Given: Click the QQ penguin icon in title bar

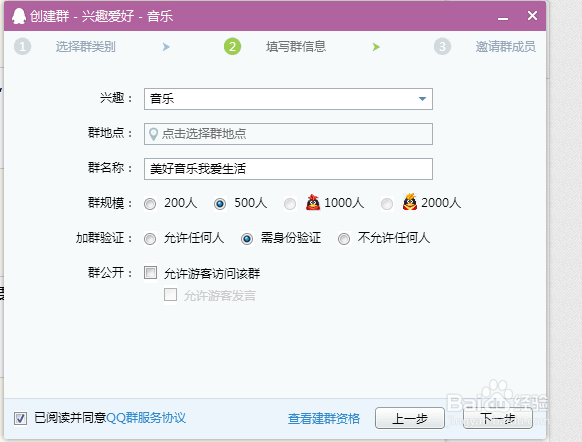Looking at the screenshot, I should (19, 16).
